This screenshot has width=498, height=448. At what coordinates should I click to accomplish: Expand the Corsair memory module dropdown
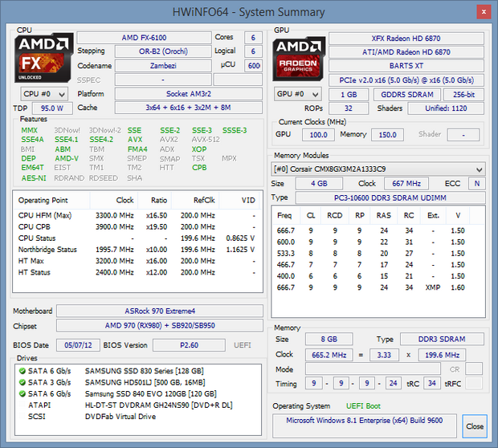click(378, 169)
